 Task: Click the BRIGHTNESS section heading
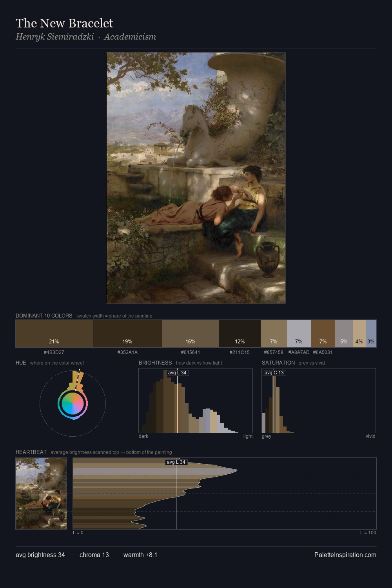point(155,363)
